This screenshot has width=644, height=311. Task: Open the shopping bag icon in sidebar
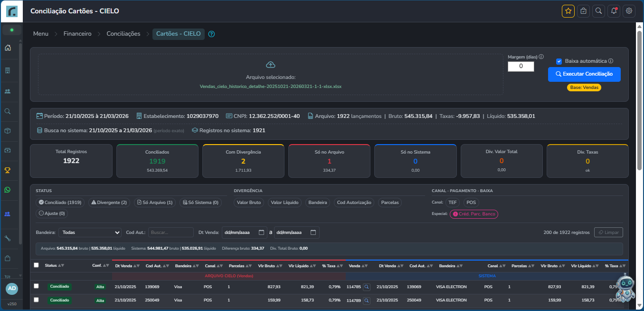pyautogui.click(x=8, y=259)
